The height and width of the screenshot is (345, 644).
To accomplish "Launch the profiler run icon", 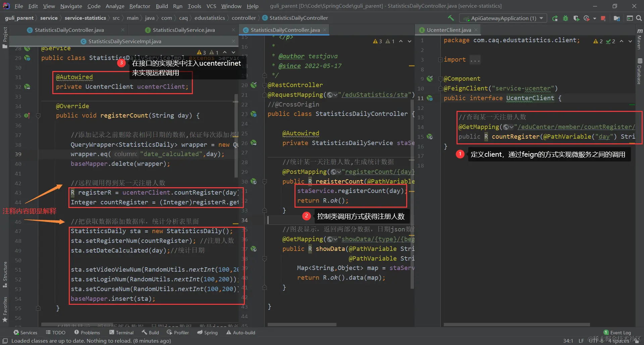I will tap(587, 18).
